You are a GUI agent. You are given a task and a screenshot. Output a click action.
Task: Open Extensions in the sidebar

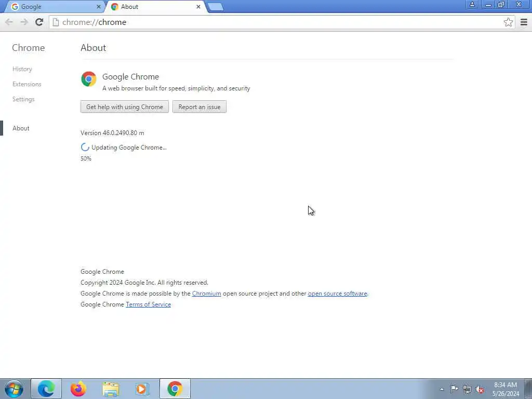(27, 84)
